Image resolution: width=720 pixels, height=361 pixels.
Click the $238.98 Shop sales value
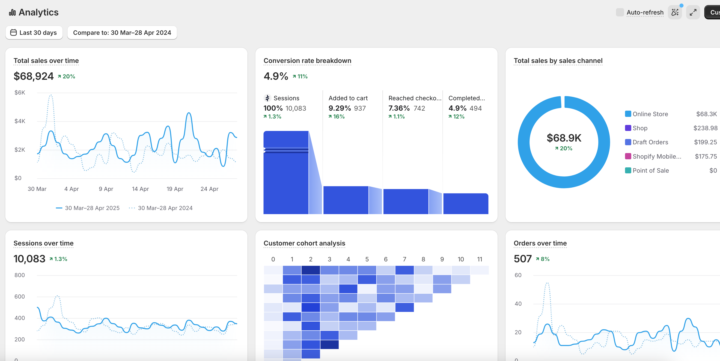coord(705,128)
